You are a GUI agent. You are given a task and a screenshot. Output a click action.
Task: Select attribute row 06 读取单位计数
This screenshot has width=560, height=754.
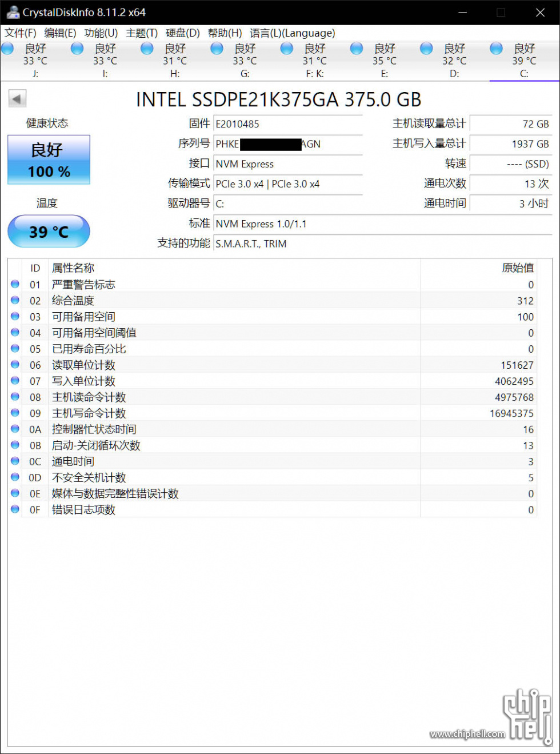[x=272, y=365]
